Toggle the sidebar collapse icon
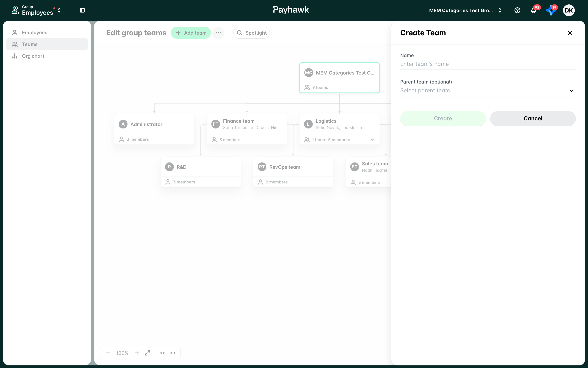This screenshot has height=368, width=588. point(82,10)
